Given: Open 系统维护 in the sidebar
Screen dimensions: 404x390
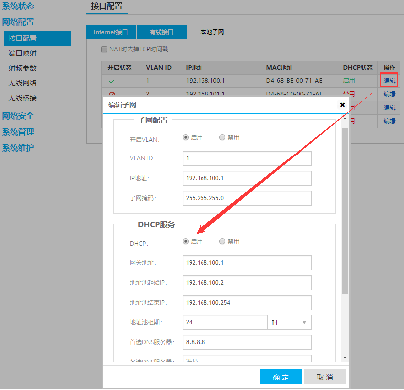Looking at the screenshot, I should coord(18,147).
